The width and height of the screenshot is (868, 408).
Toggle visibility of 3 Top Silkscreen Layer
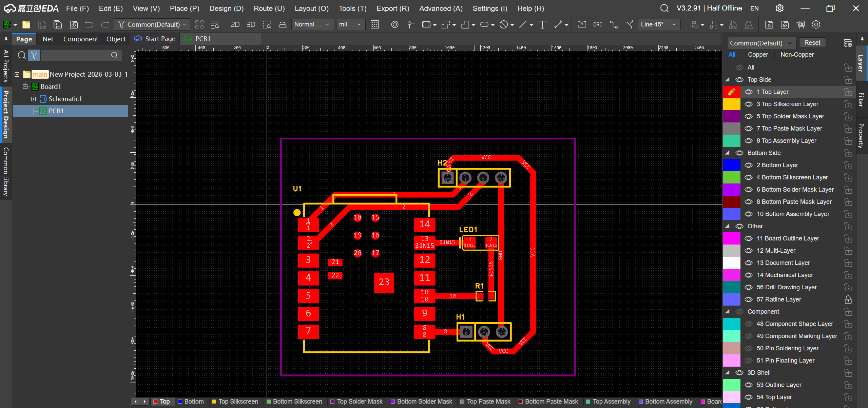748,104
